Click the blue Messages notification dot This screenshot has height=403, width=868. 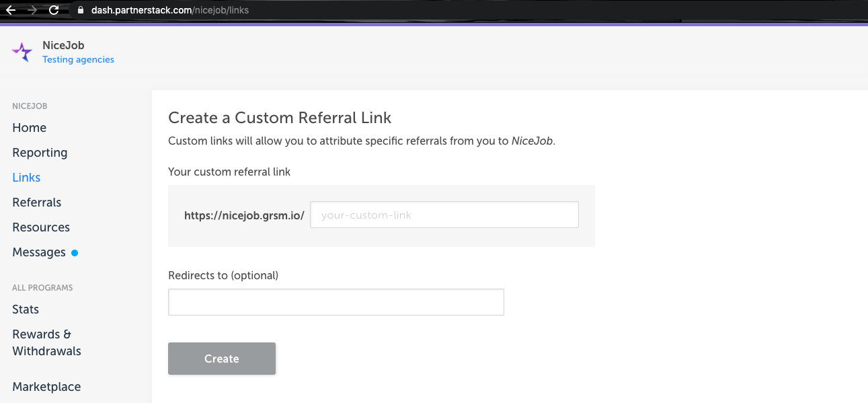[x=75, y=253]
